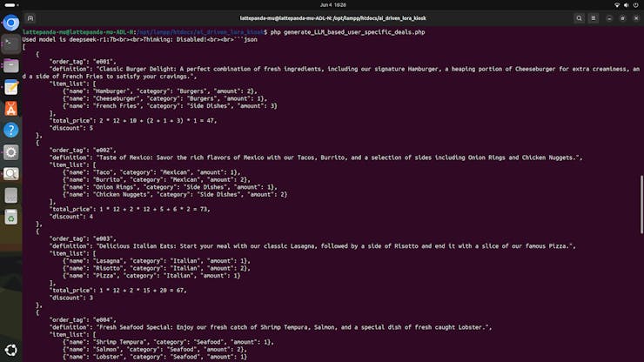Image resolution: width=644 pixels, height=362 pixels.
Task: Click the 'Used model is deepseek-r1:7b' line
Action: 139,39
